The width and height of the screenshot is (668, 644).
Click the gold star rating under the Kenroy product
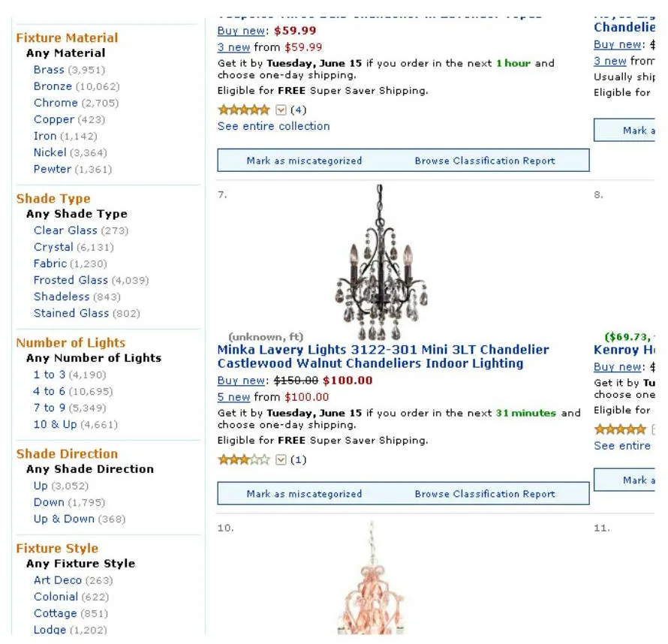pos(619,429)
